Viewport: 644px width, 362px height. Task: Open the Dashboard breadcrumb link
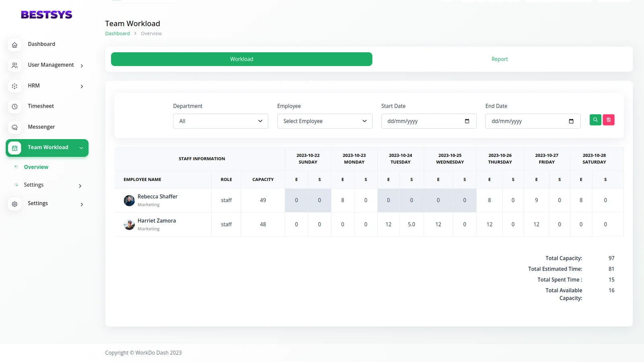(118, 33)
